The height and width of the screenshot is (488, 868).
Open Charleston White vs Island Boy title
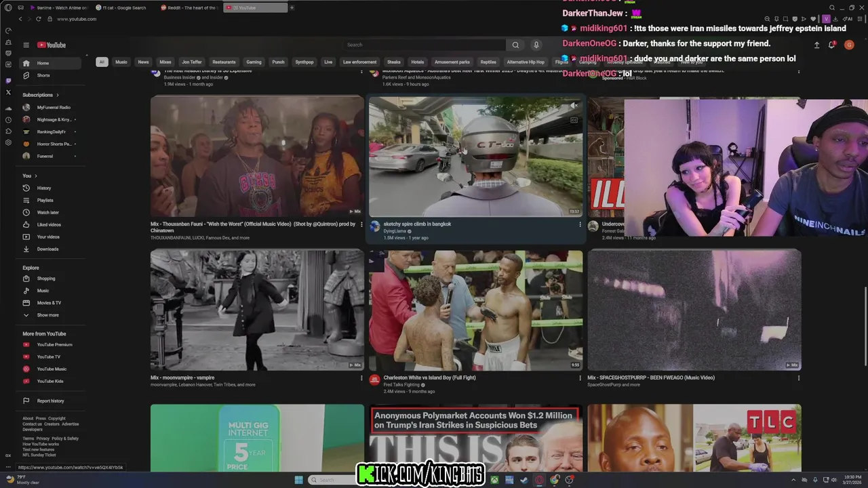(430, 378)
